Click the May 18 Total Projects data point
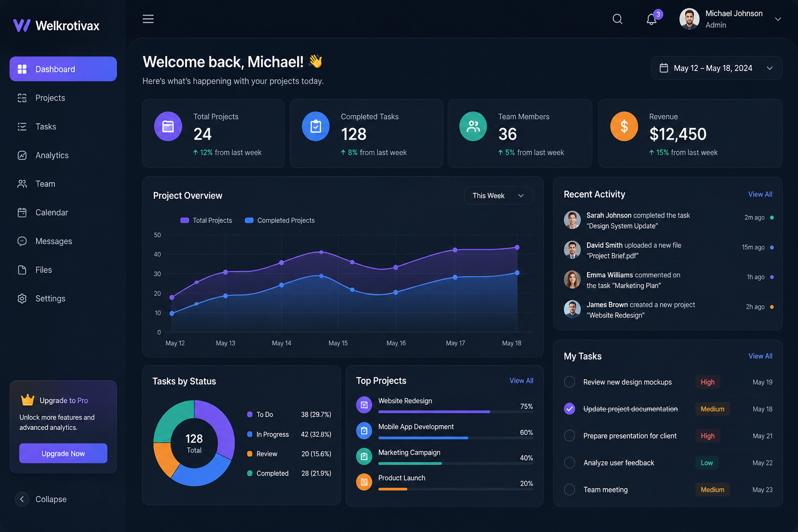Viewport: 798px width, 532px height. point(517,247)
